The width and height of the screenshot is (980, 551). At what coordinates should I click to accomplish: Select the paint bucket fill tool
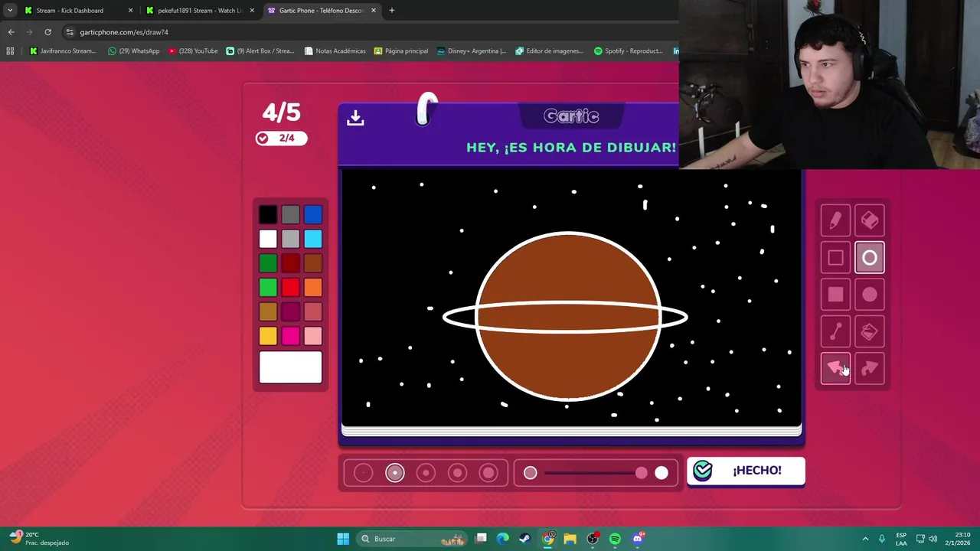(x=869, y=331)
